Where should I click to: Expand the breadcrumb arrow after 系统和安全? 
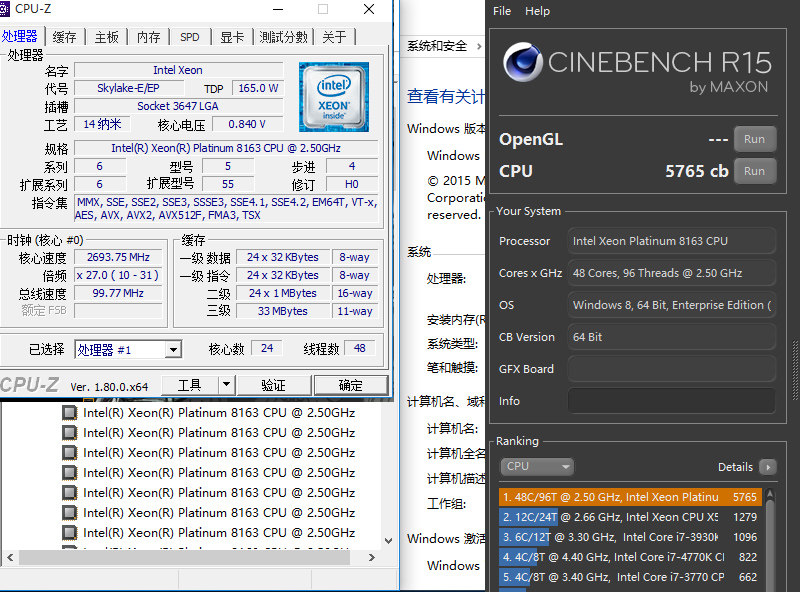[479, 46]
